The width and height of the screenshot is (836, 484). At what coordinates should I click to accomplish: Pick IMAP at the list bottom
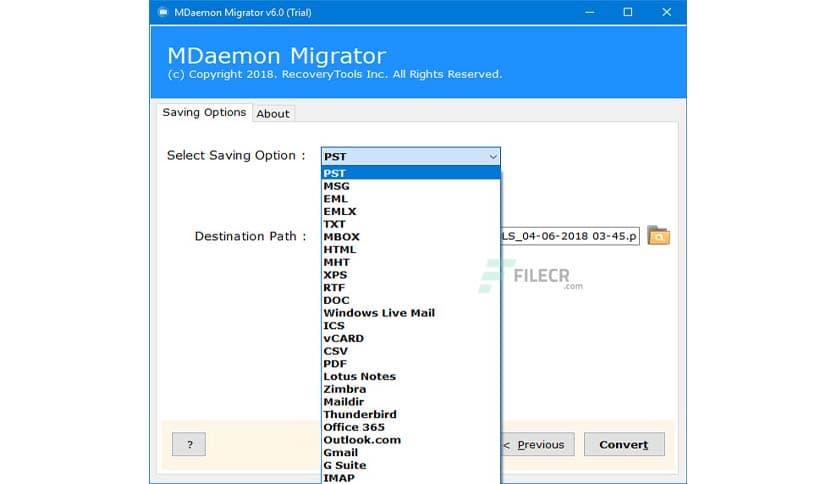coord(411,478)
